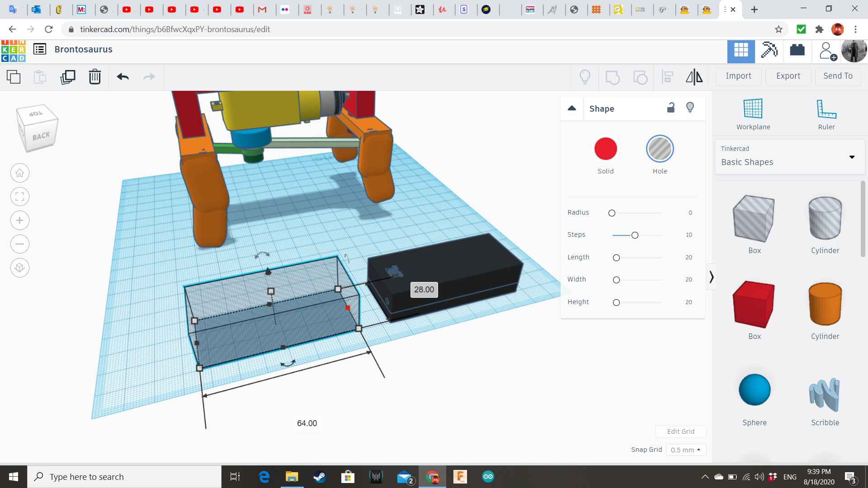Set the shape to Solid

[605, 149]
